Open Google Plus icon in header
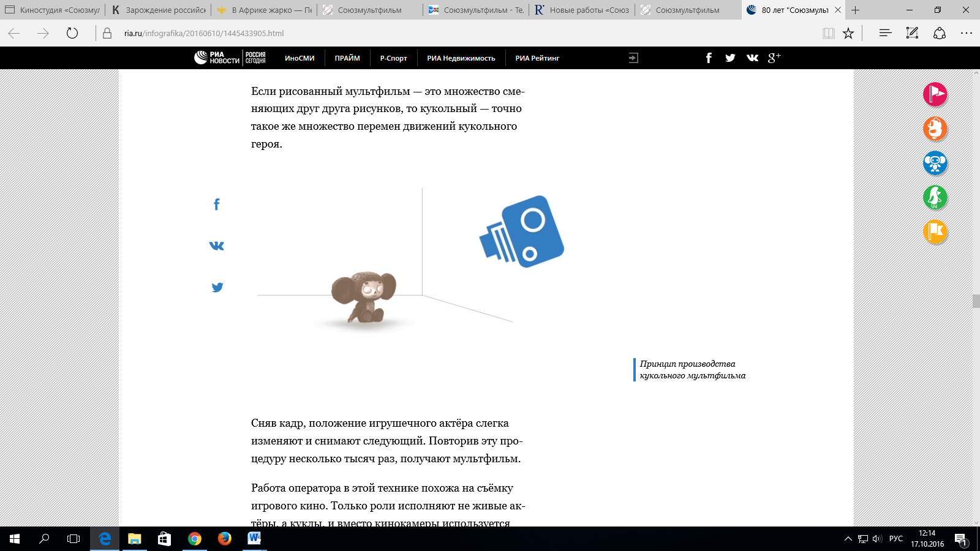980x551 pixels. tap(774, 58)
